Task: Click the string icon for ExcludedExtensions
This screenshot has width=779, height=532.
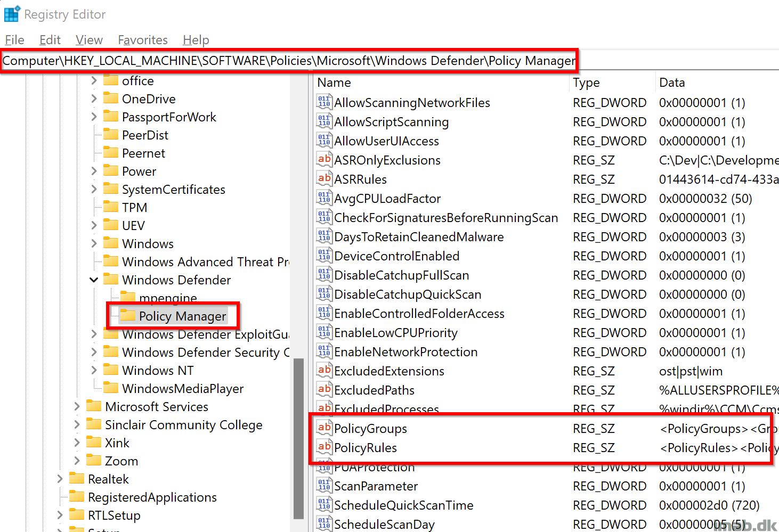Action: pyautogui.click(x=324, y=371)
